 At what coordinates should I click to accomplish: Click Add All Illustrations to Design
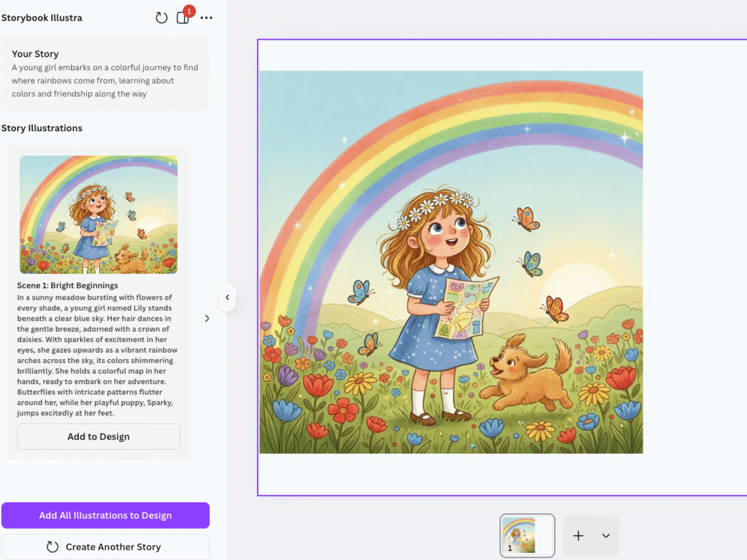106,516
